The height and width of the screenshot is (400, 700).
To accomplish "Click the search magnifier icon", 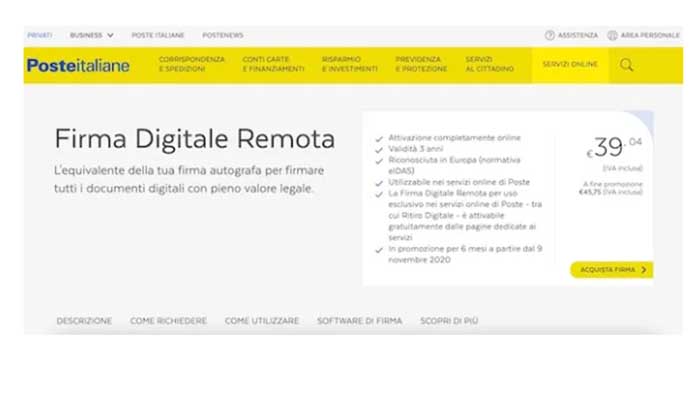I will click(626, 65).
